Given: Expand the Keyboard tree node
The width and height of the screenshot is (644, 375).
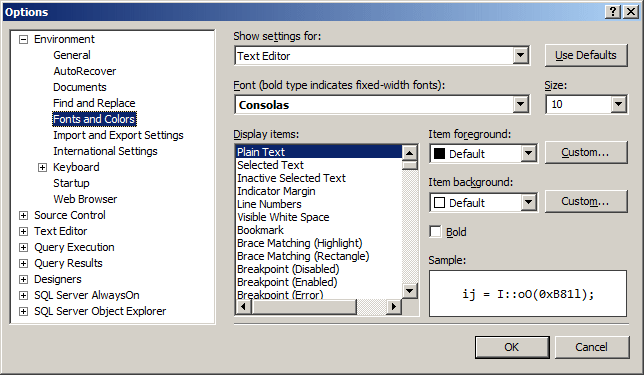Looking at the screenshot, I should pyautogui.click(x=42, y=168).
